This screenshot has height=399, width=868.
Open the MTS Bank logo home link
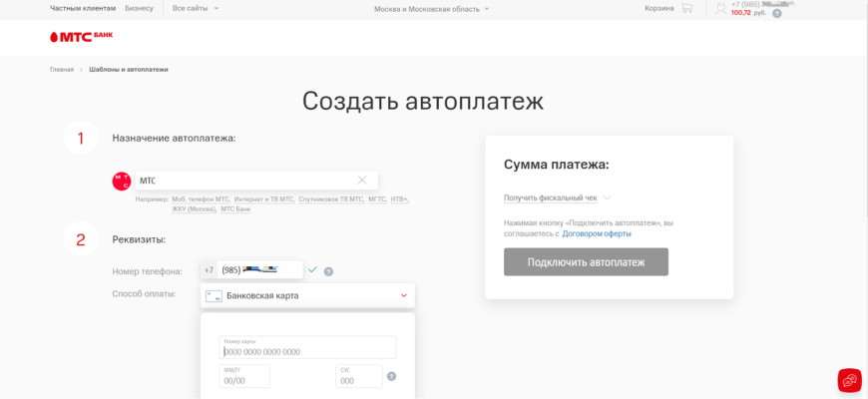coord(82,37)
